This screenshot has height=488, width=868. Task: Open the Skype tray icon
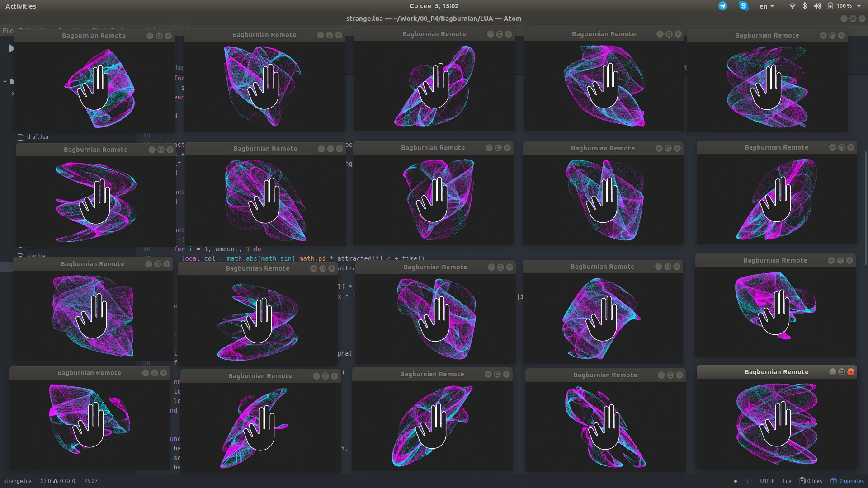(x=743, y=6)
